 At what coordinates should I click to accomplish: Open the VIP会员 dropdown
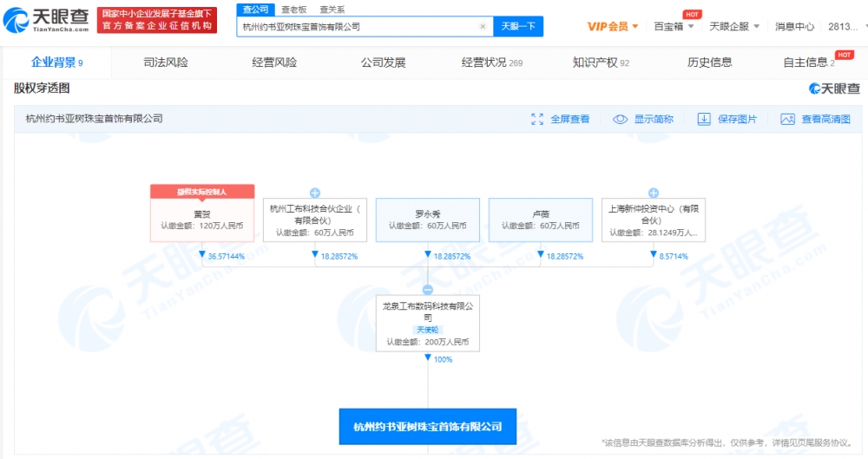click(612, 27)
